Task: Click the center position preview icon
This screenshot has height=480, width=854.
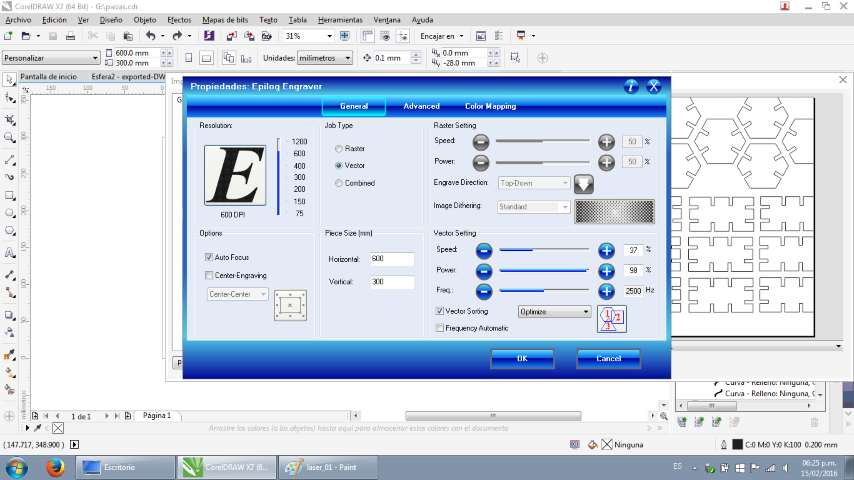Action: [290, 305]
